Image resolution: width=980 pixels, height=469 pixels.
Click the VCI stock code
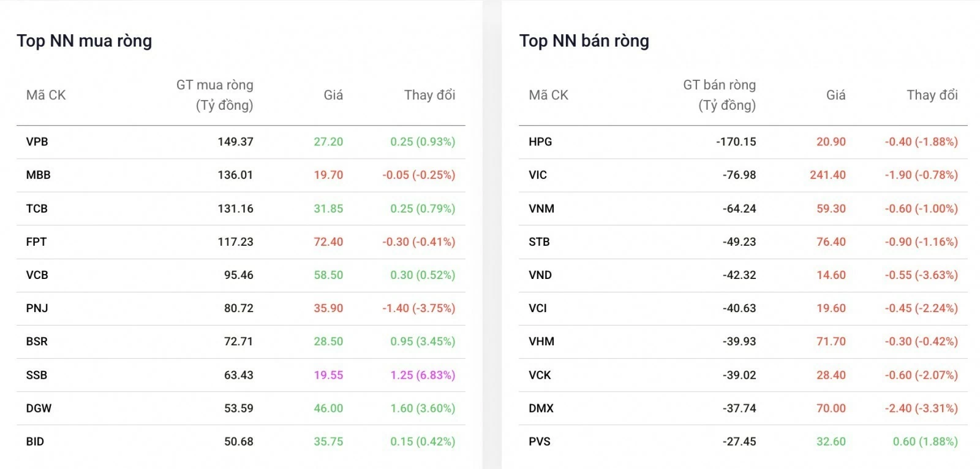pos(538,308)
